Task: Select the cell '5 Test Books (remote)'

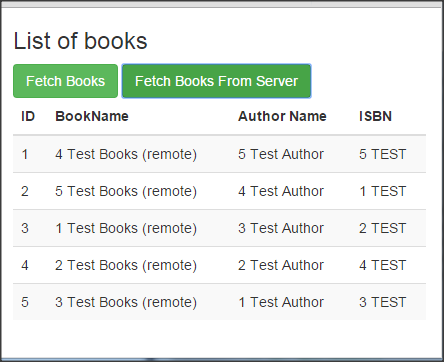Action: pos(126,191)
